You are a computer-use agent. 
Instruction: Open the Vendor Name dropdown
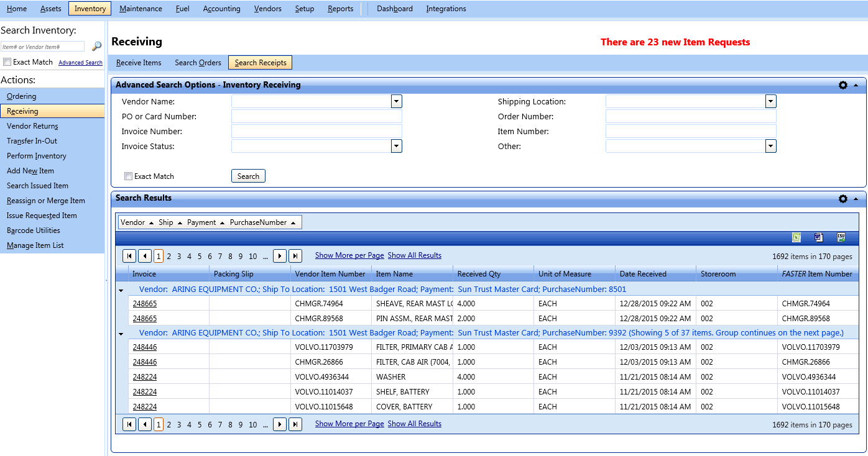tap(397, 101)
